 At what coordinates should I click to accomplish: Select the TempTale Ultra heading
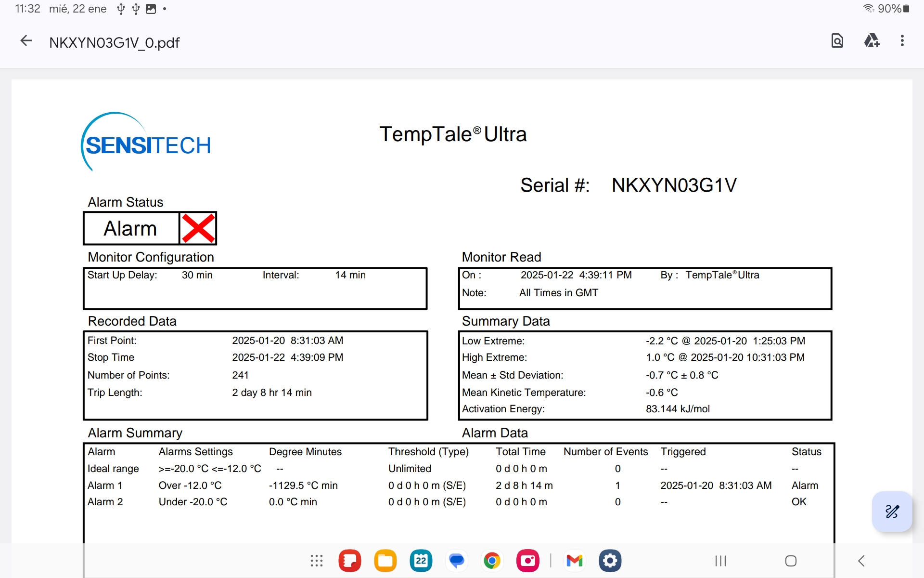(x=453, y=134)
